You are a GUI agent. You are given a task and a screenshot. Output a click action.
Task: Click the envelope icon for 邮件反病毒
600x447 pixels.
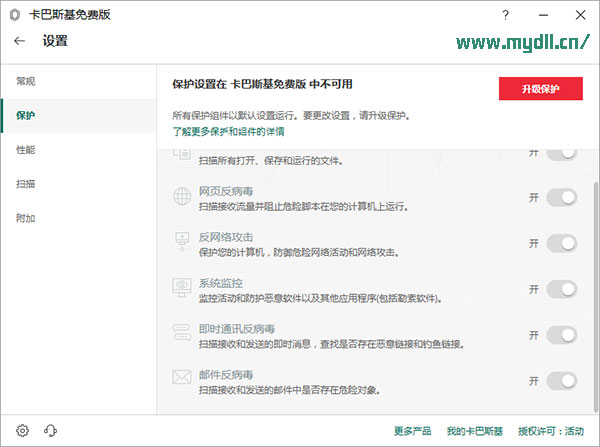182,377
